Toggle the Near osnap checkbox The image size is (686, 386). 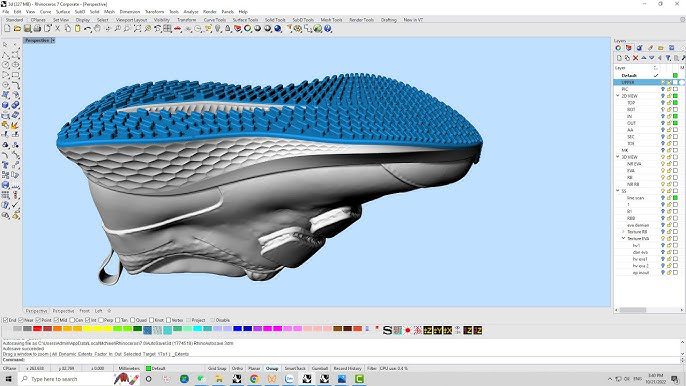21,320
